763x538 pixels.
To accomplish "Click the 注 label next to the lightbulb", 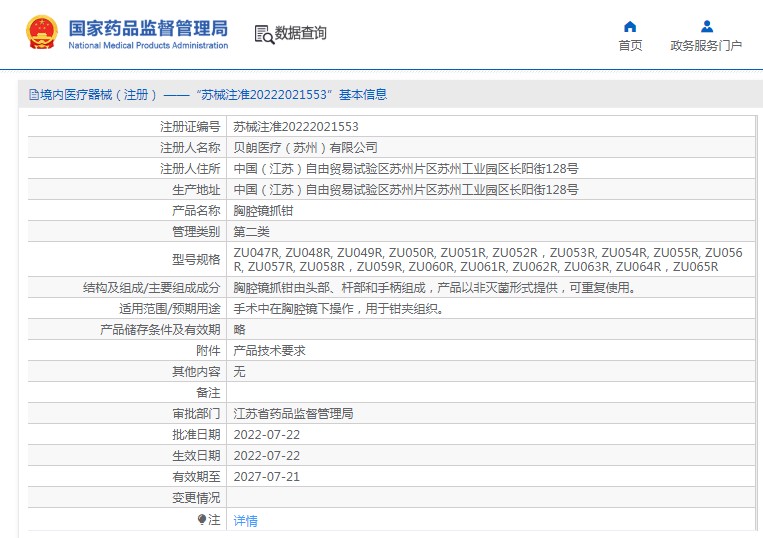I will click(x=214, y=520).
